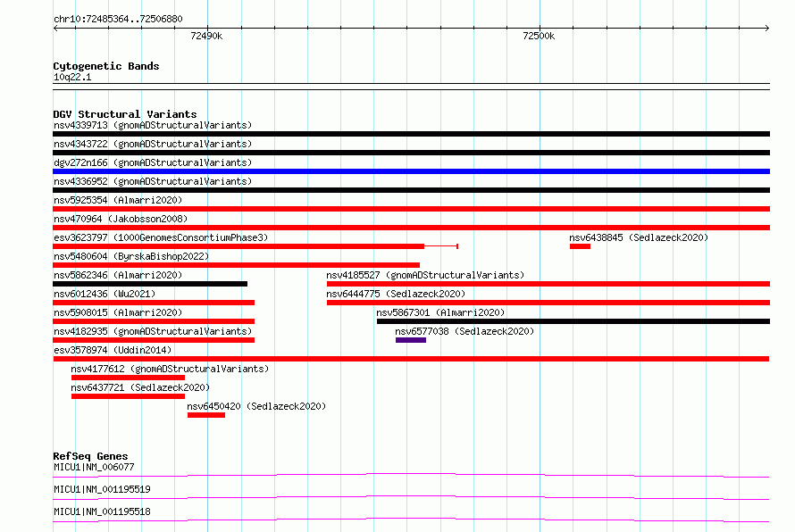Open transcript MICU1|NM_001195518 label

click(x=102, y=511)
